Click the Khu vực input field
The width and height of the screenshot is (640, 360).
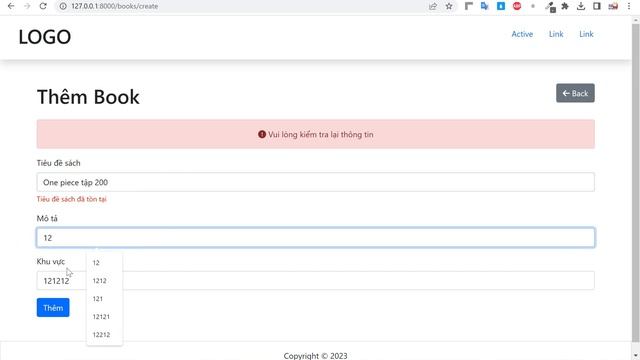tap(316, 280)
